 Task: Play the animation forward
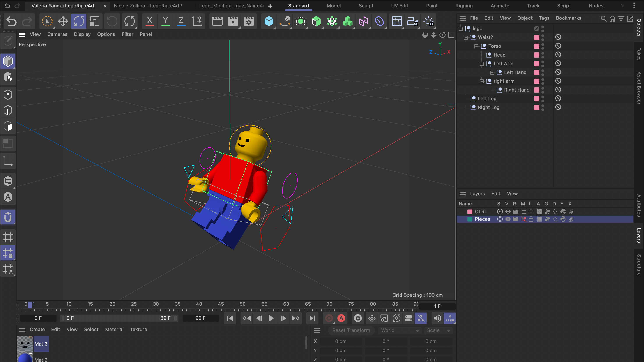click(x=271, y=318)
